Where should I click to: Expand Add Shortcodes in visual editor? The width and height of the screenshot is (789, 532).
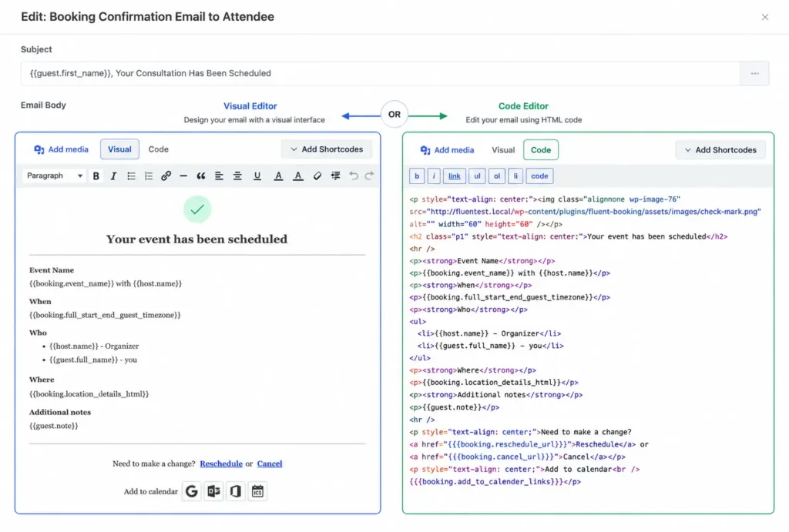pyautogui.click(x=327, y=149)
